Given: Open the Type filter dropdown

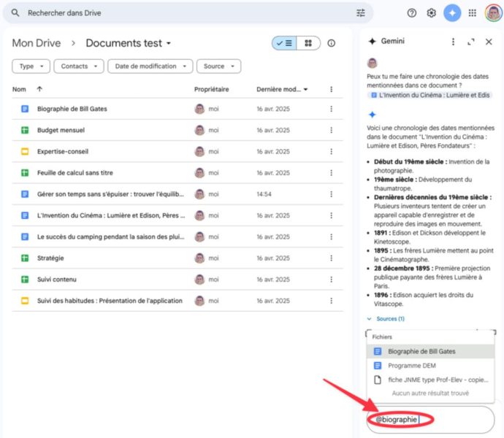Looking at the screenshot, I should [31, 66].
